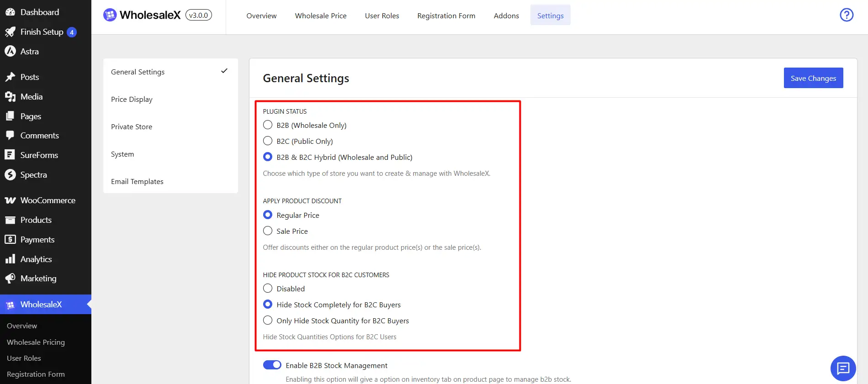The image size is (868, 384).
Task: Click the Analytics bar chart icon
Action: click(10, 259)
